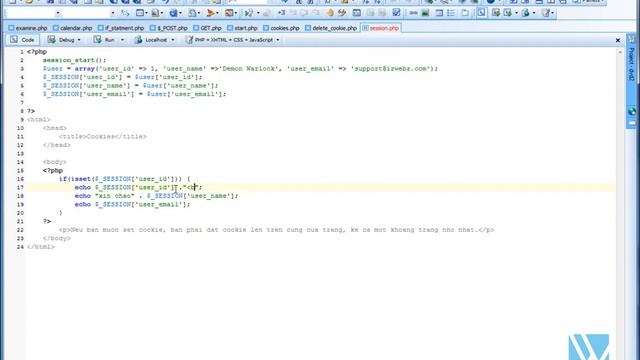This screenshot has height=360, width=640.
Task: Open the GET.php tab
Action: pos(207,28)
